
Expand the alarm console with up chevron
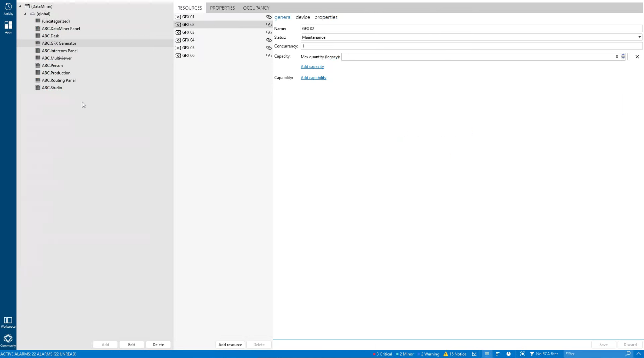coord(639,354)
